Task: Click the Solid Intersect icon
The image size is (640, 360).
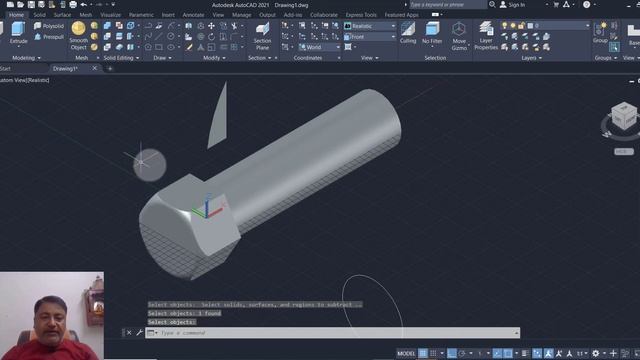Action: pos(107,47)
